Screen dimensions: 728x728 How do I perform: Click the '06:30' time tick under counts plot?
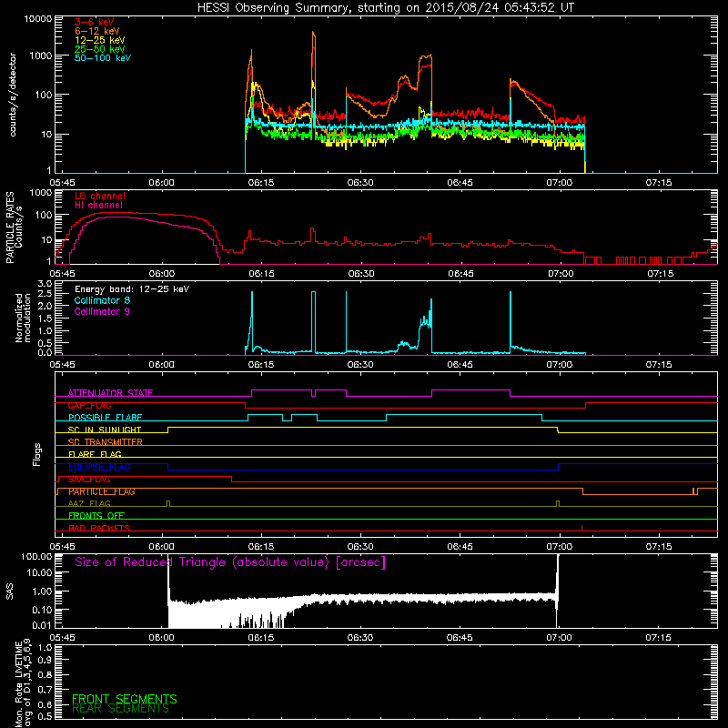coord(360,183)
